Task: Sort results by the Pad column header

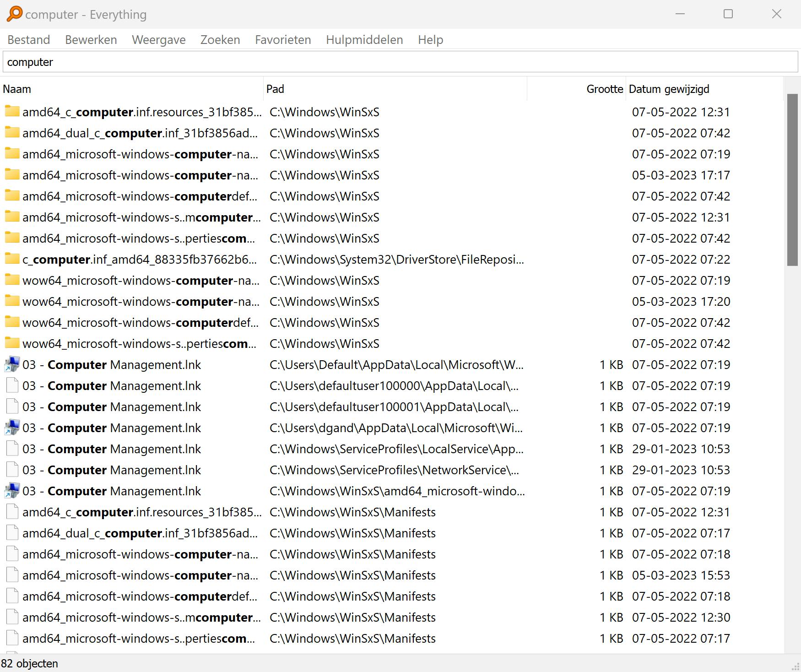Action: click(395, 89)
